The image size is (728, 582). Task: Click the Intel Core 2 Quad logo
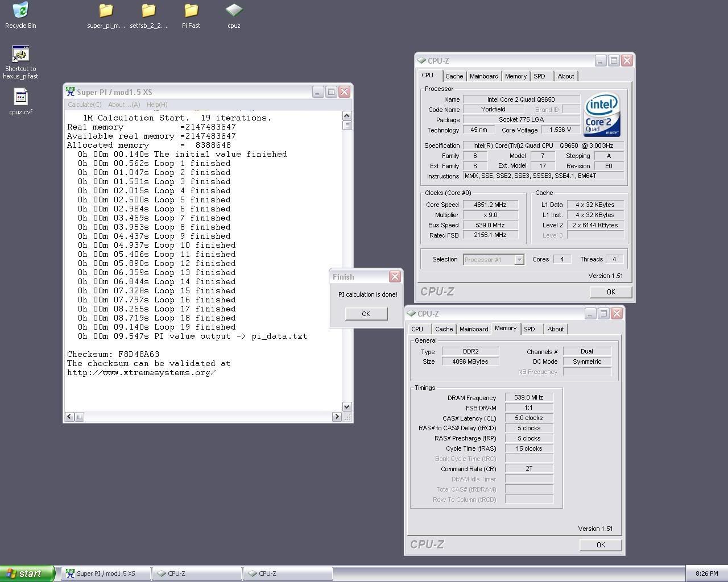click(x=602, y=115)
